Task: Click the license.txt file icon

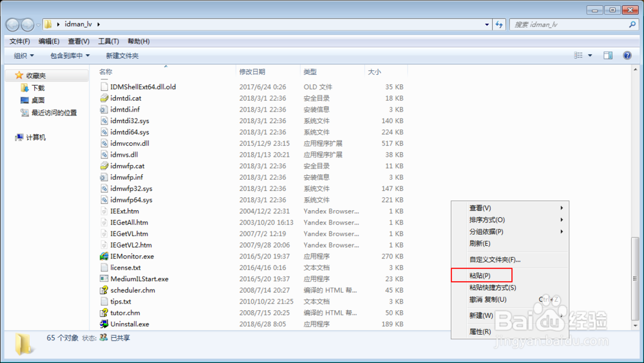Action: pos(104,268)
